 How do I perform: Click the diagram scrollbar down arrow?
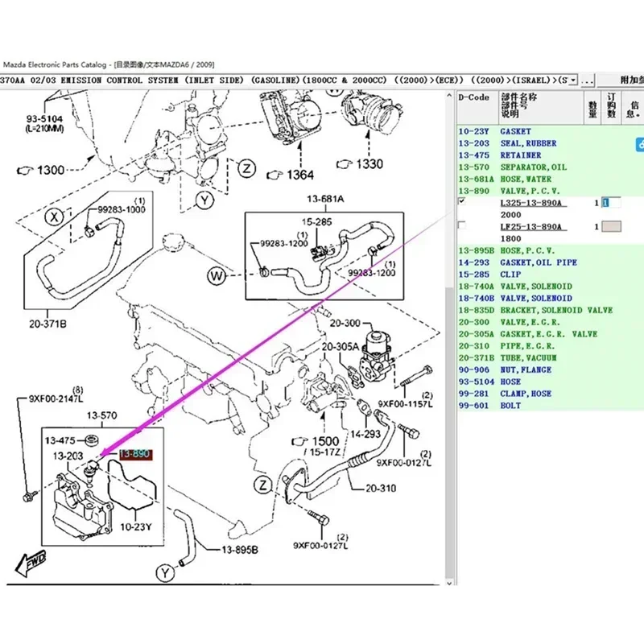pyautogui.click(x=449, y=583)
